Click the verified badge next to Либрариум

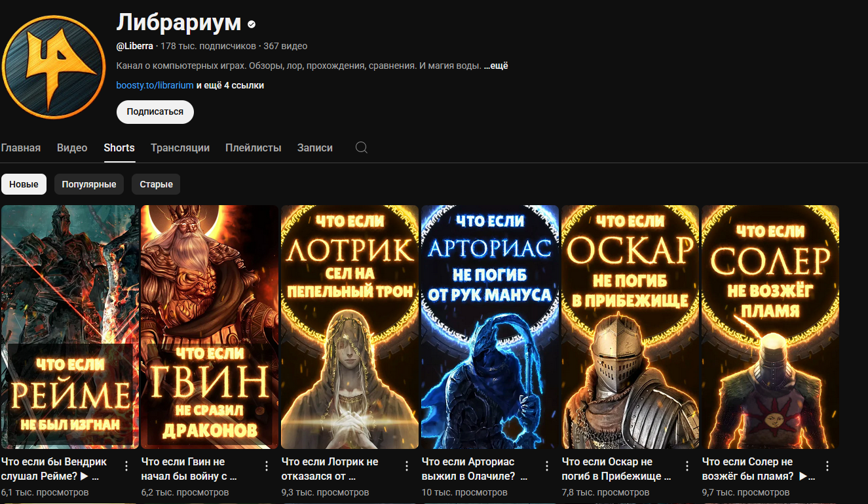click(x=252, y=24)
